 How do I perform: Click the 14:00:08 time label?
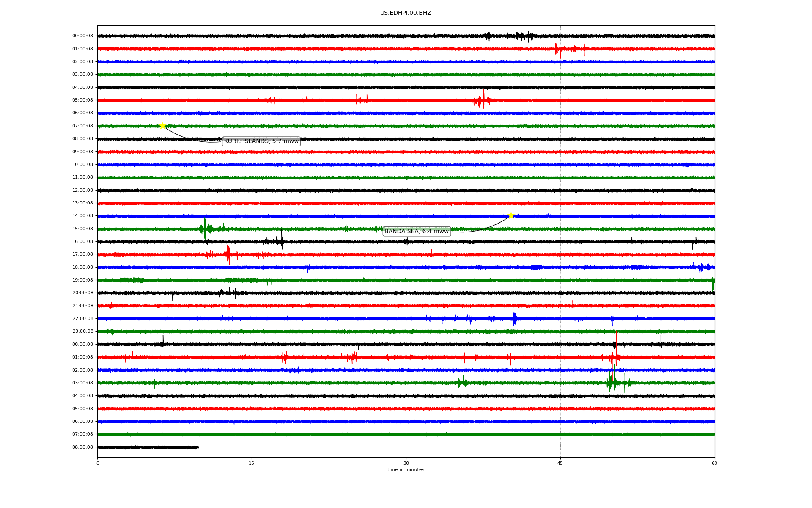coord(82,216)
